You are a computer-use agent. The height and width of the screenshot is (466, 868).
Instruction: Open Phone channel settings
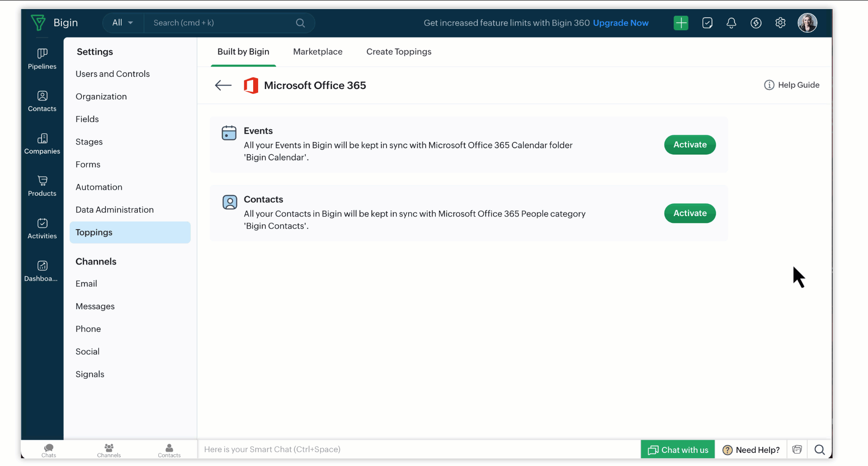(88, 329)
